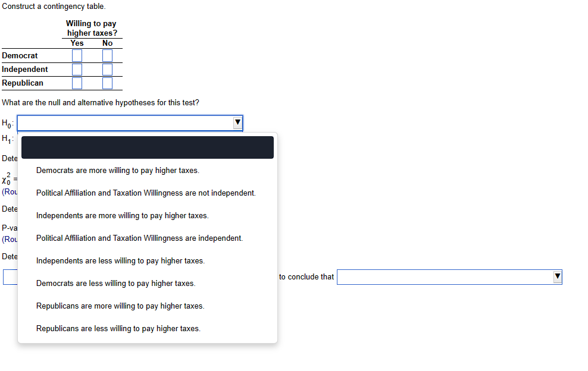The image size is (588, 371).
Task: Open the H0 hypothesis dropdown arrow
Action: point(237,123)
